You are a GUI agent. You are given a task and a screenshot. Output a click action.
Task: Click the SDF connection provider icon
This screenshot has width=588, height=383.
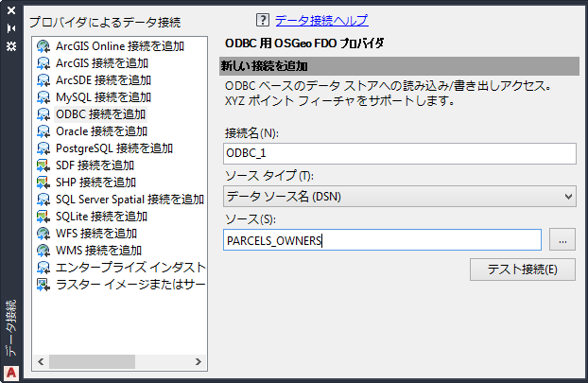pyautogui.click(x=43, y=165)
